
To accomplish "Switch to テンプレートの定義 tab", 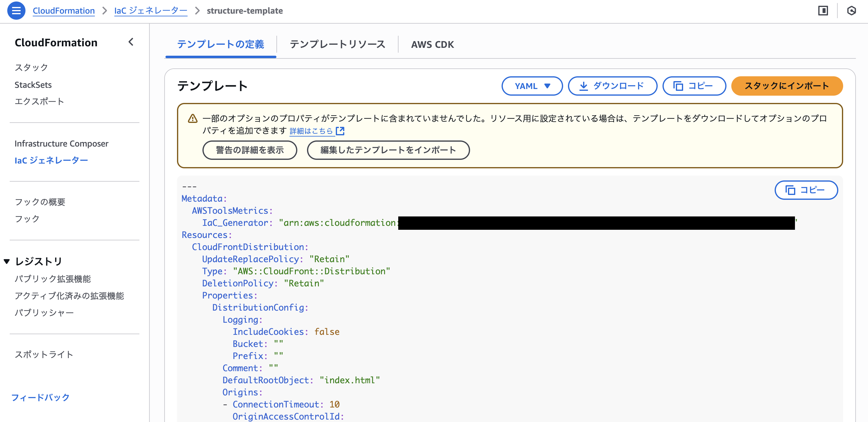I will tap(221, 45).
